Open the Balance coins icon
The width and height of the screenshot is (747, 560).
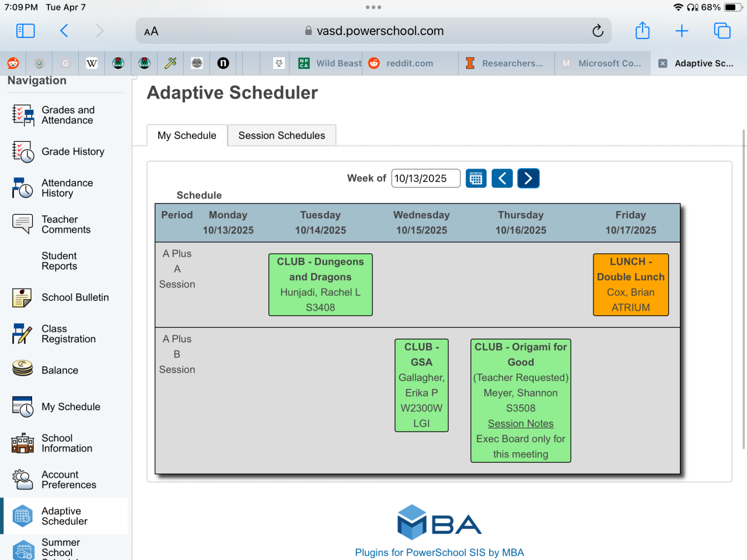[x=22, y=369]
